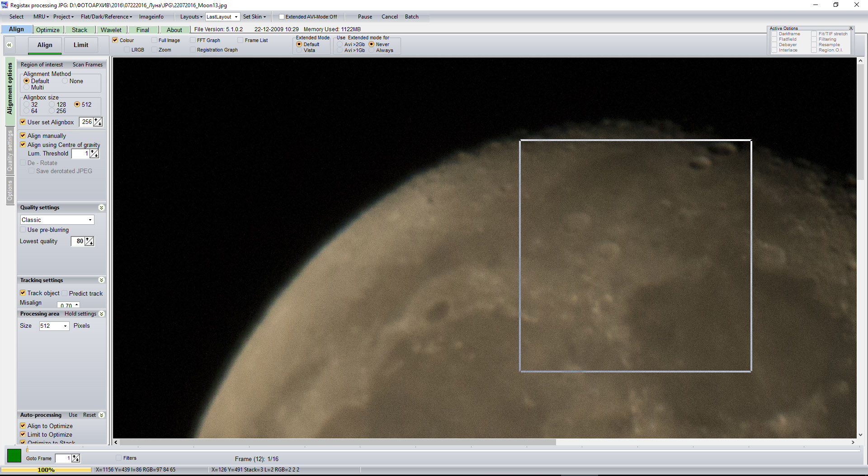This screenshot has height=476, width=868.
Task: Click the Lum. Threshold spinner arrows
Action: click(94, 154)
